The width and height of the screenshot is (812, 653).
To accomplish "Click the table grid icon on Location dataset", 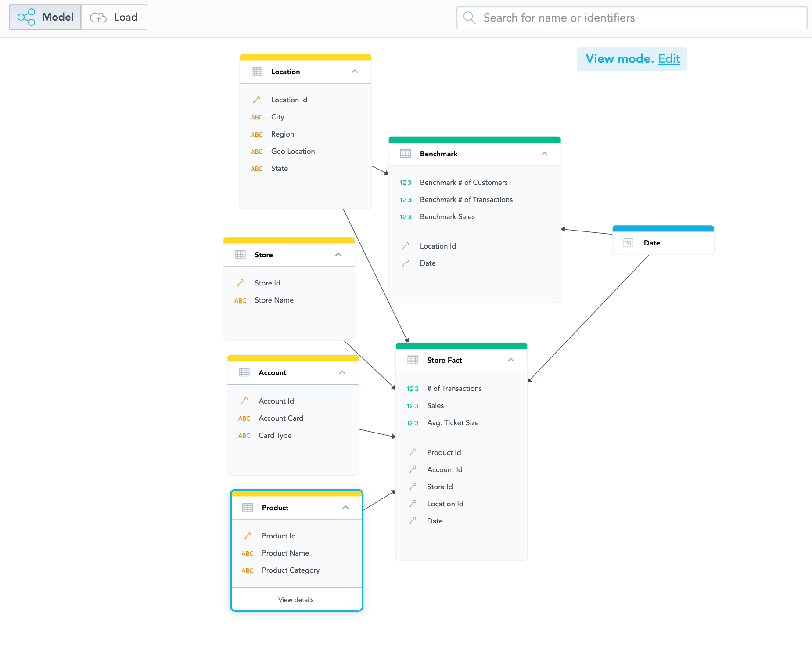I will (x=257, y=71).
